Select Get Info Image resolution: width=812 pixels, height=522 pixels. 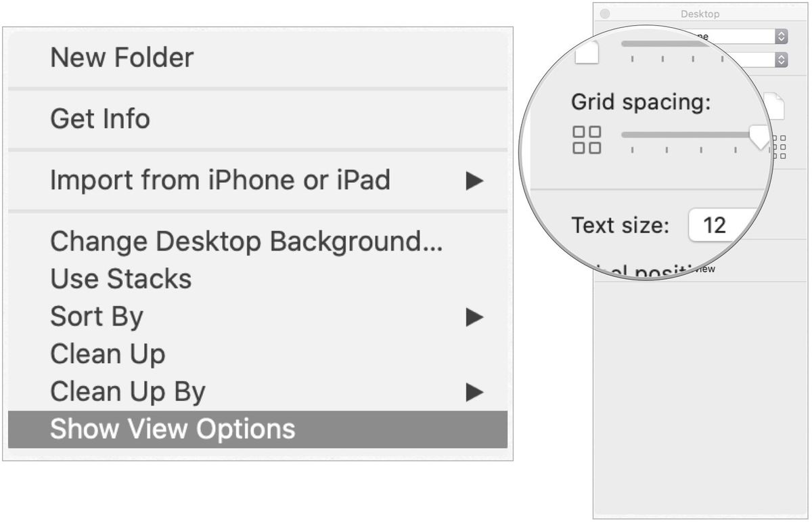point(99,118)
